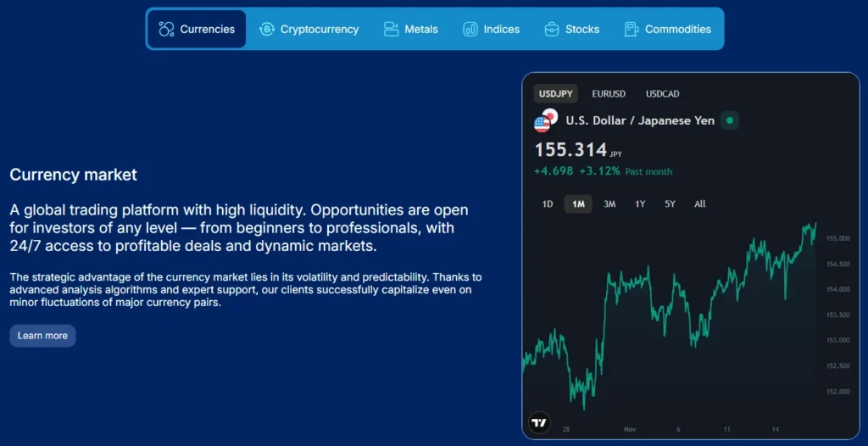Select the 5Y time range
This screenshot has height=446, width=868.
670,204
